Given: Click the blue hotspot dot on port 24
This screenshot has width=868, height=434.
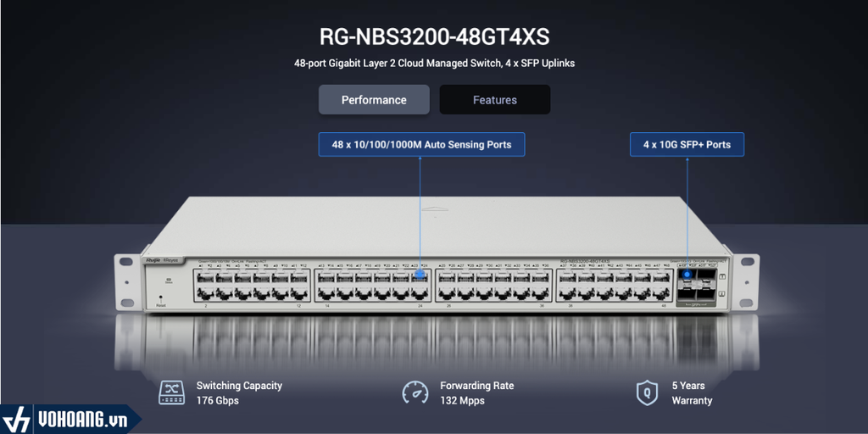Looking at the screenshot, I should (420, 276).
